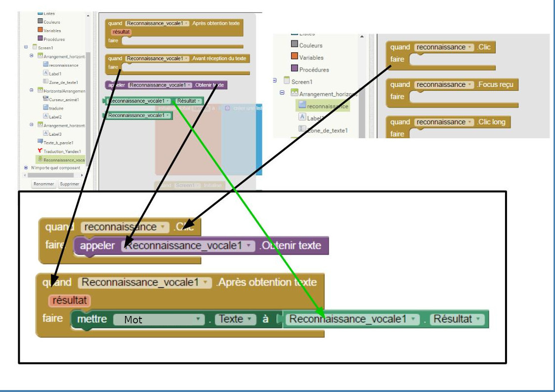This screenshot has height=392, width=555.
Task: Click the Curseur_animé1 component icon
Action: coord(45,99)
